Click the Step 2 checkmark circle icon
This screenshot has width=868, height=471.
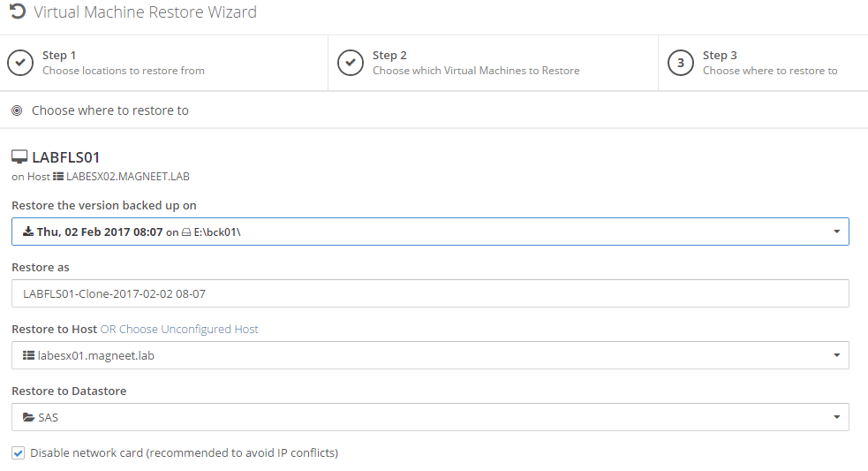(x=351, y=64)
